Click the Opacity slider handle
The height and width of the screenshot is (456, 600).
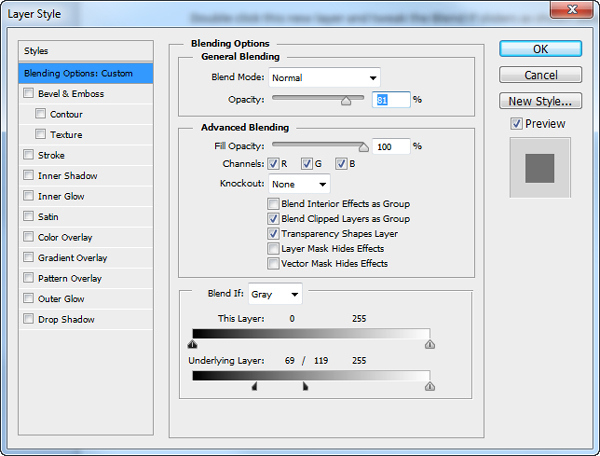346,101
